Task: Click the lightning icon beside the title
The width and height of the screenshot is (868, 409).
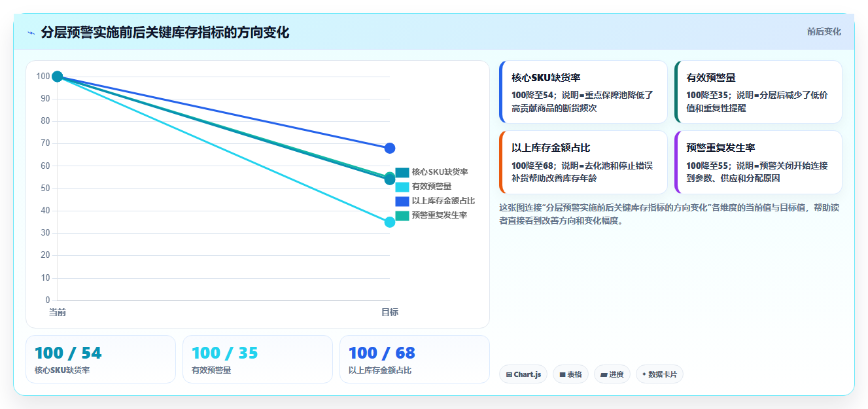Action: [x=31, y=33]
